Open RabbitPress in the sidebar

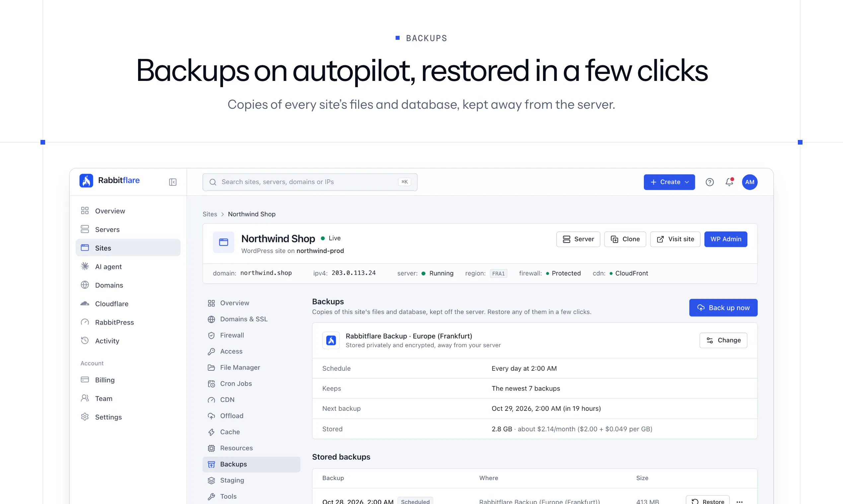click(x=128, y=322)
